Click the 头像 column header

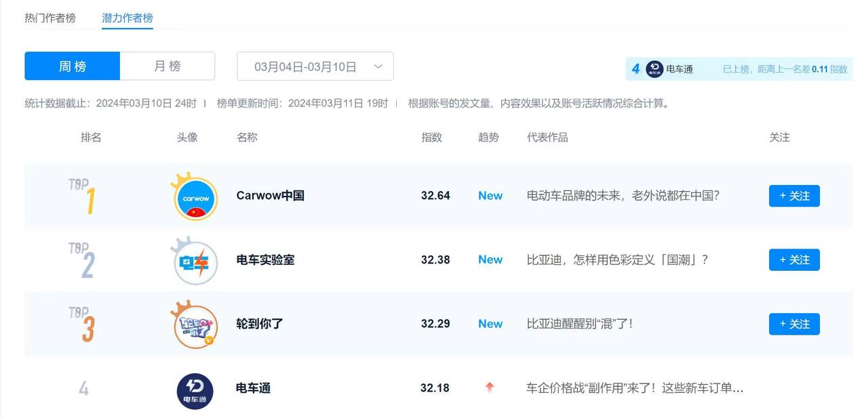click(x=187, y=138)
